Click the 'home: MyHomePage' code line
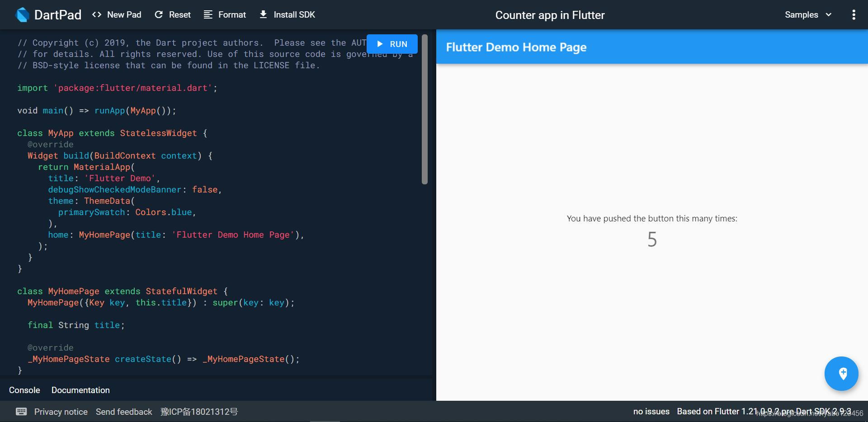This screenshot has width=868, height=422. click(176, 235)
